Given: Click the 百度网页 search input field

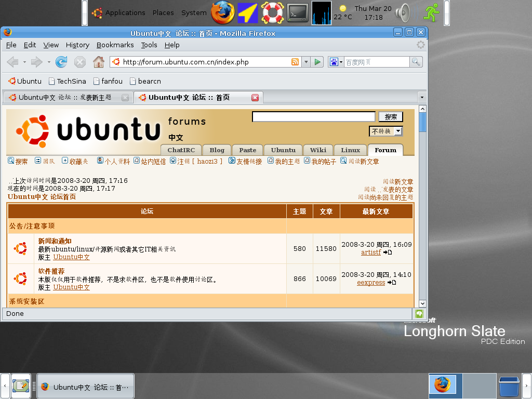Looking at the screenshot, I should coord(377,62).
